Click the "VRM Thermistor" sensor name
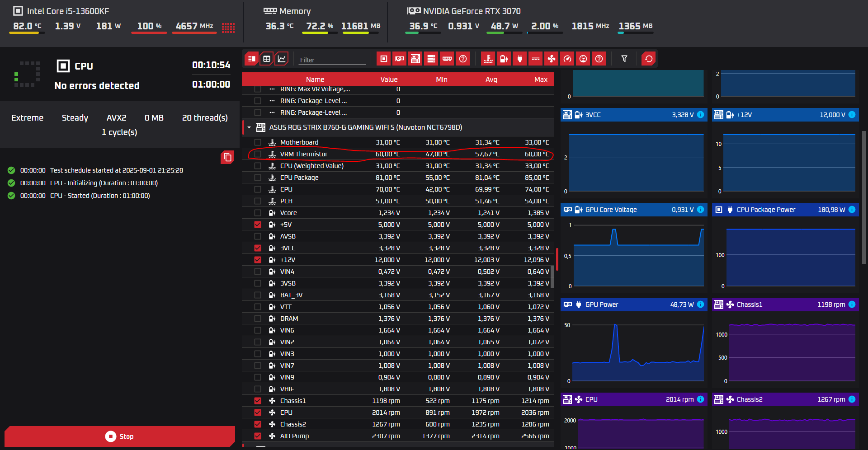This screenshot has width=868, height=450. tap(304, 154)
